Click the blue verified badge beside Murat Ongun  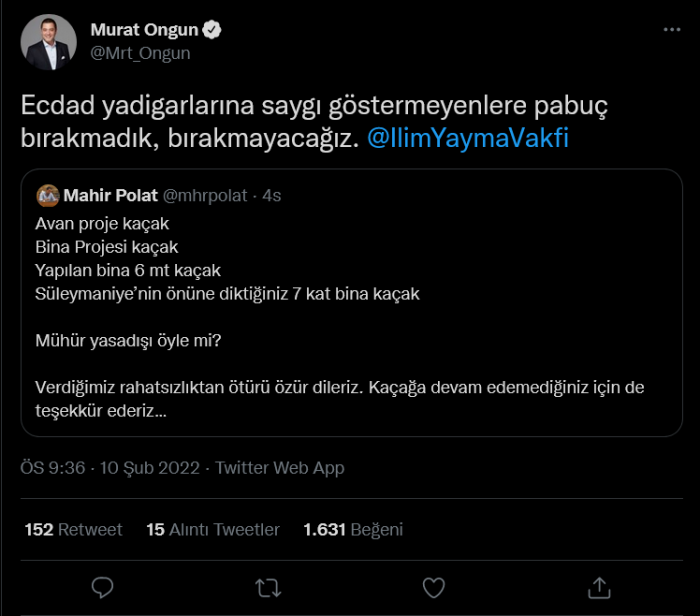click(x=212, y=31)
